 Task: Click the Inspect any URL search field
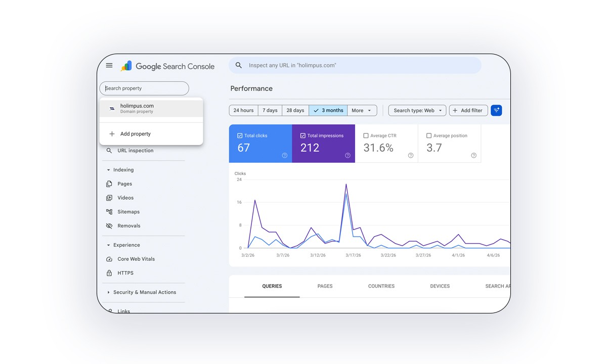coord(355,65)
